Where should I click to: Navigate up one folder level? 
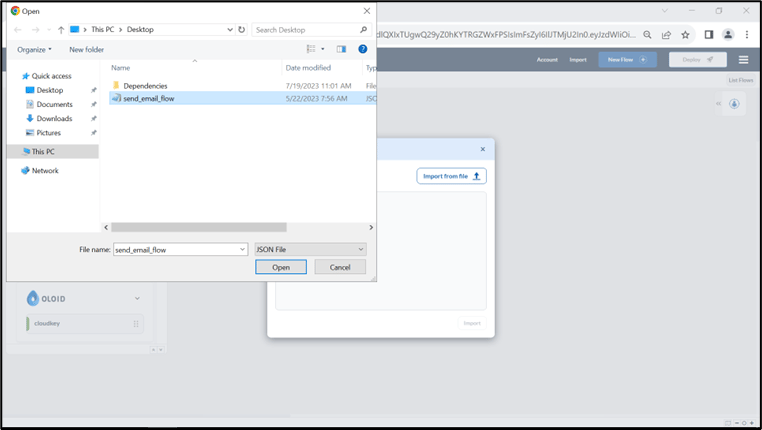tap(61, 30)
